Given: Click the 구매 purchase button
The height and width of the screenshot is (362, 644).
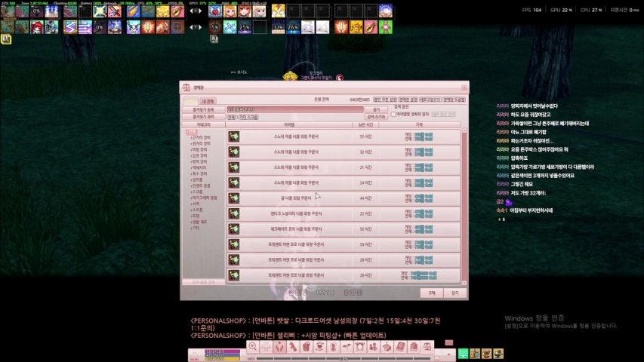Looking at the screenshot, I should pos(432,293).
